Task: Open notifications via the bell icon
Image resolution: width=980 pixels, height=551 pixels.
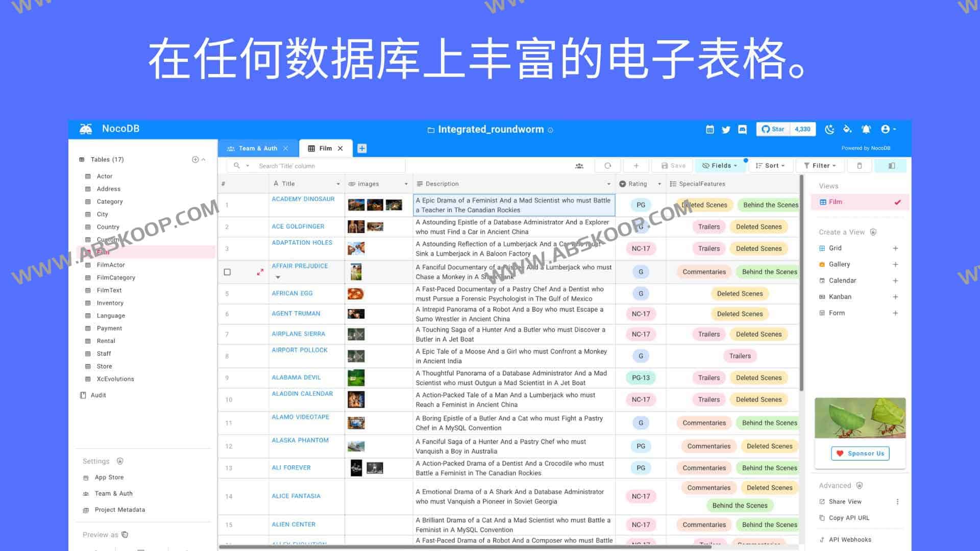Action: point(866,129)
